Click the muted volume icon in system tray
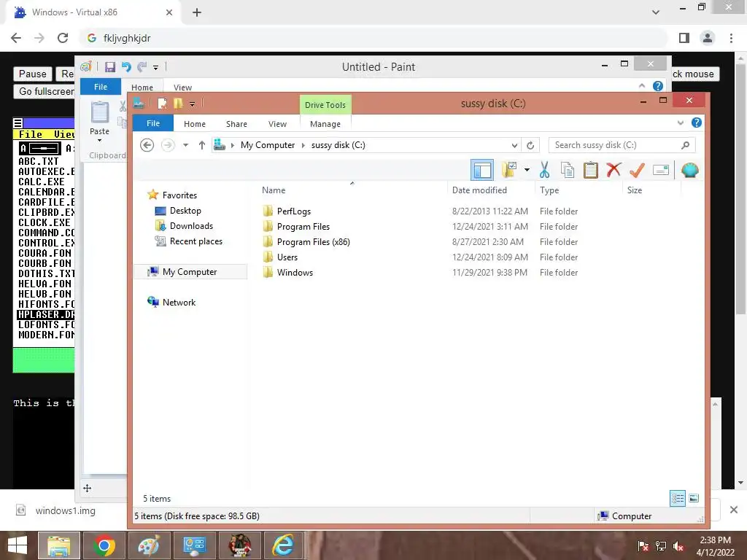747x560 pixels. (x=678, y=546)
